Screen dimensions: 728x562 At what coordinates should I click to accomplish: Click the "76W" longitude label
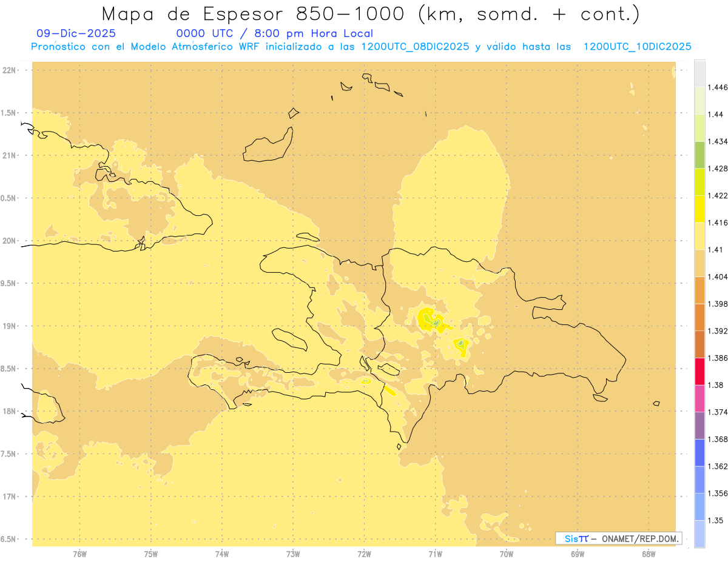[x=79, y=554]
